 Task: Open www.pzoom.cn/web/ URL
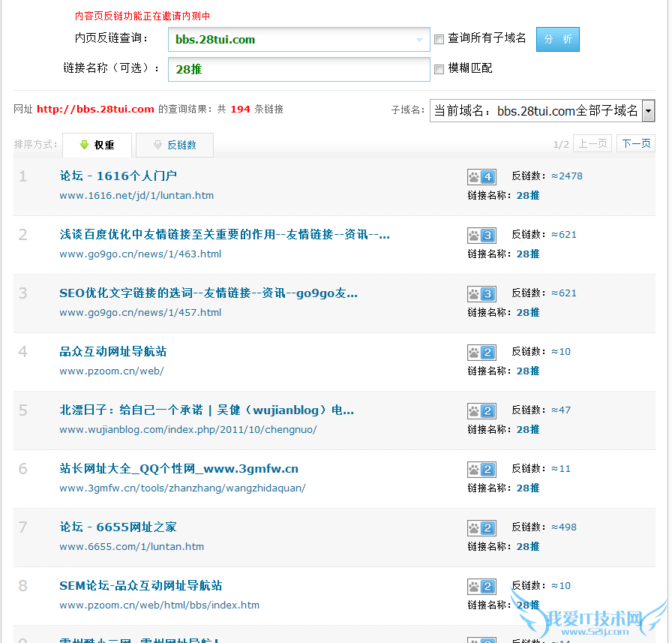coord(112,371)
